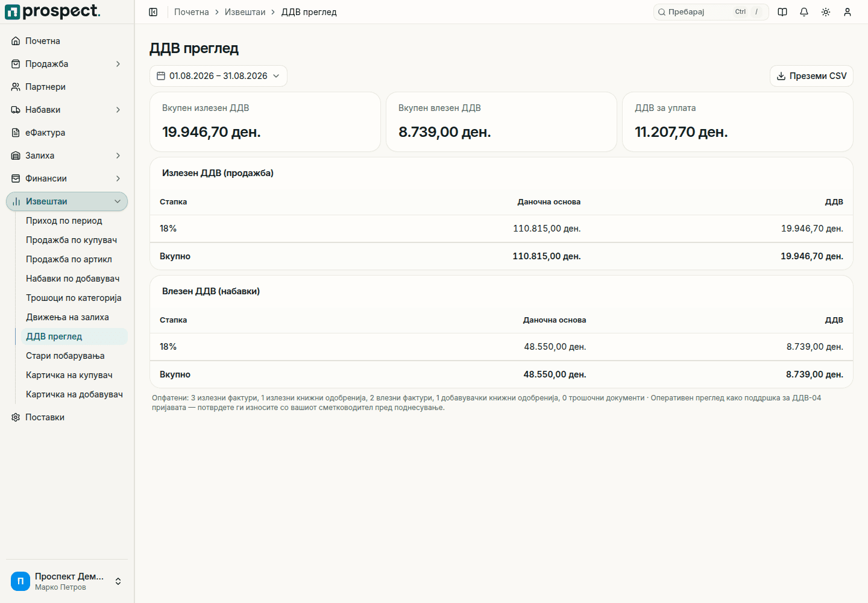
Task: Click the Извештаи bar chart icon
Action: pyautogui.click(x=16, y=201)
